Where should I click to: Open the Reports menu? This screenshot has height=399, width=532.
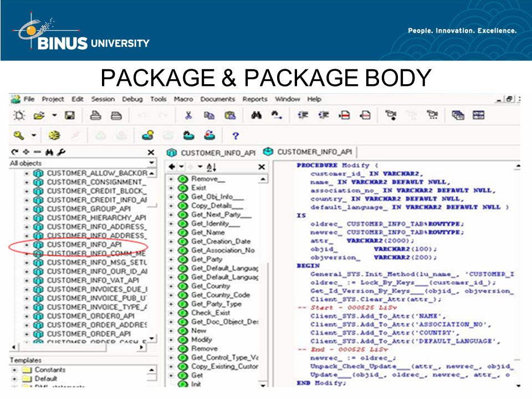[x=255, y=99]
